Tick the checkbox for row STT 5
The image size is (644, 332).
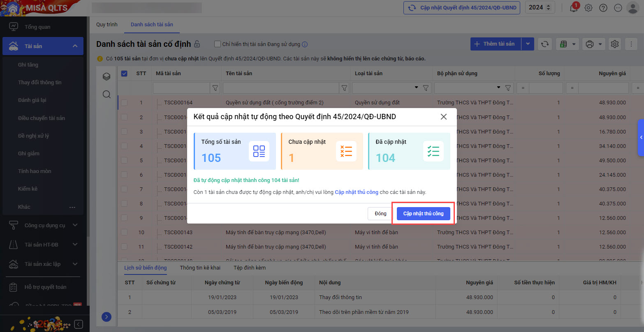pos(124,160)
